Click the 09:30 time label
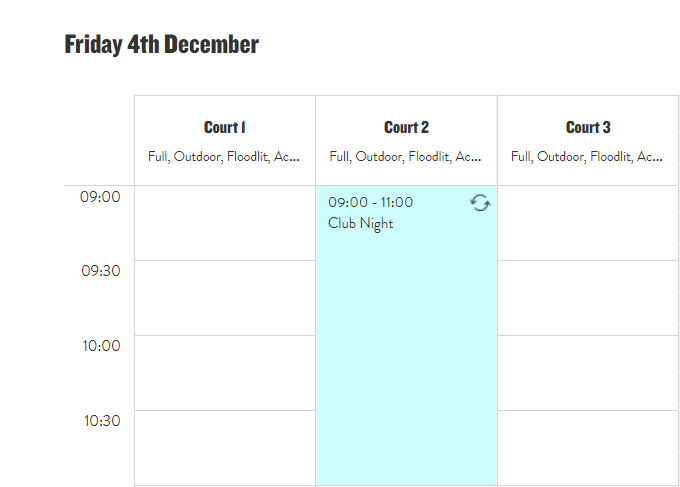The image size is (680, 487). 101,271
